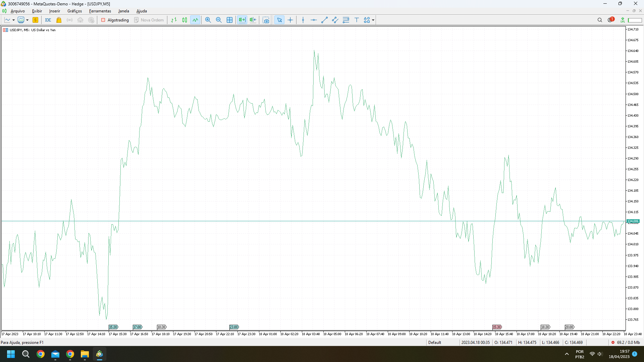The image size is (644, 362).
Task: Take a chart screenshot with camera icon
Action: coord(266,20)
